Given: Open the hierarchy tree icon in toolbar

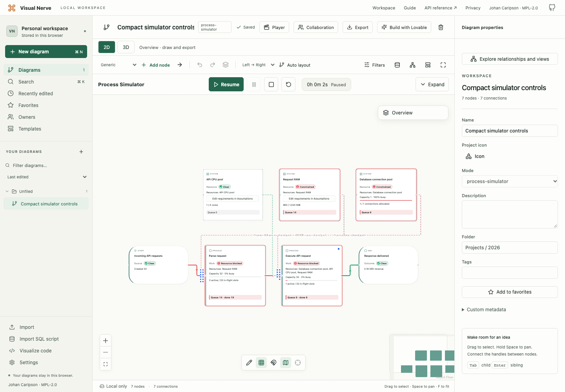Looking at the screenshot, I should pyautogui.click(x=412, y=65).
